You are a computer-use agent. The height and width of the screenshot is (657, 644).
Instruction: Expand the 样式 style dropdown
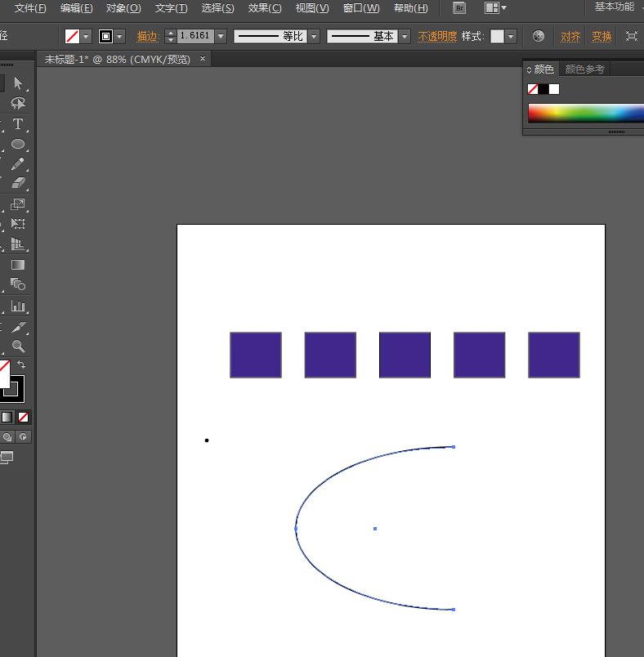(x=511, y=37)
